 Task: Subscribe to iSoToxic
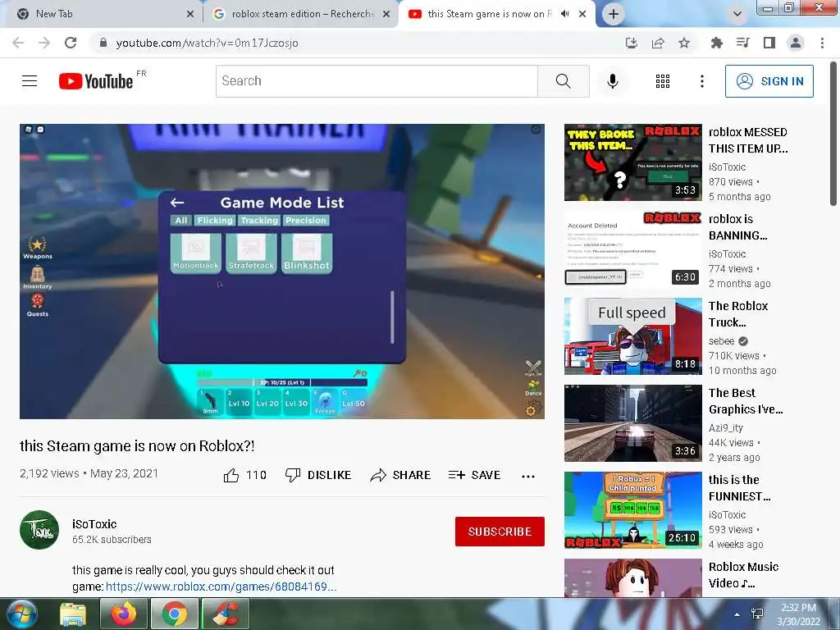click(500, 532)
